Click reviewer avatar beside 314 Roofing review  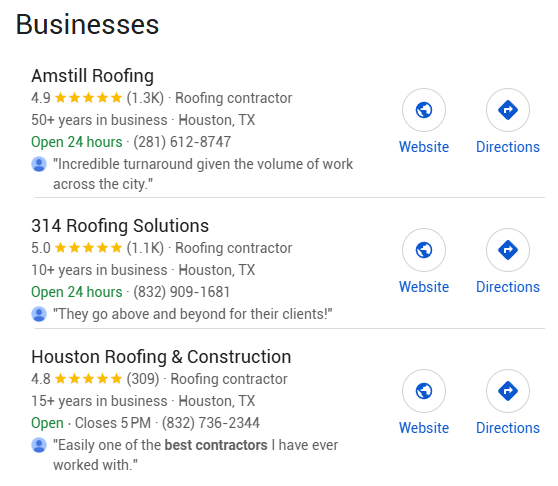pos(39,314)
